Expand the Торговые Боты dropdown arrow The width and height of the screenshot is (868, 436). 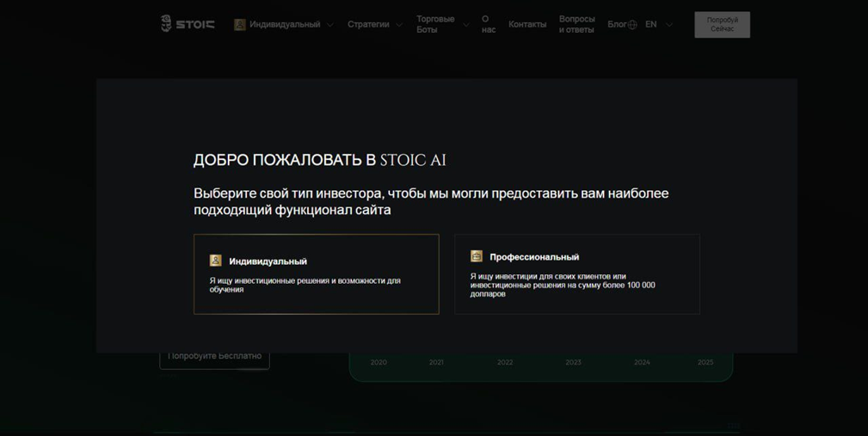click(x=465, y=25)
